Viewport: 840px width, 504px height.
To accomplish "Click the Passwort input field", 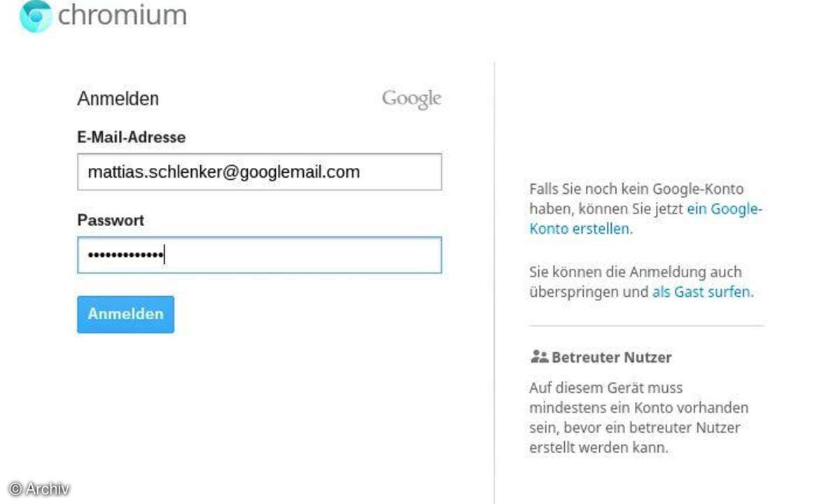I will click(x=260, y=255).
